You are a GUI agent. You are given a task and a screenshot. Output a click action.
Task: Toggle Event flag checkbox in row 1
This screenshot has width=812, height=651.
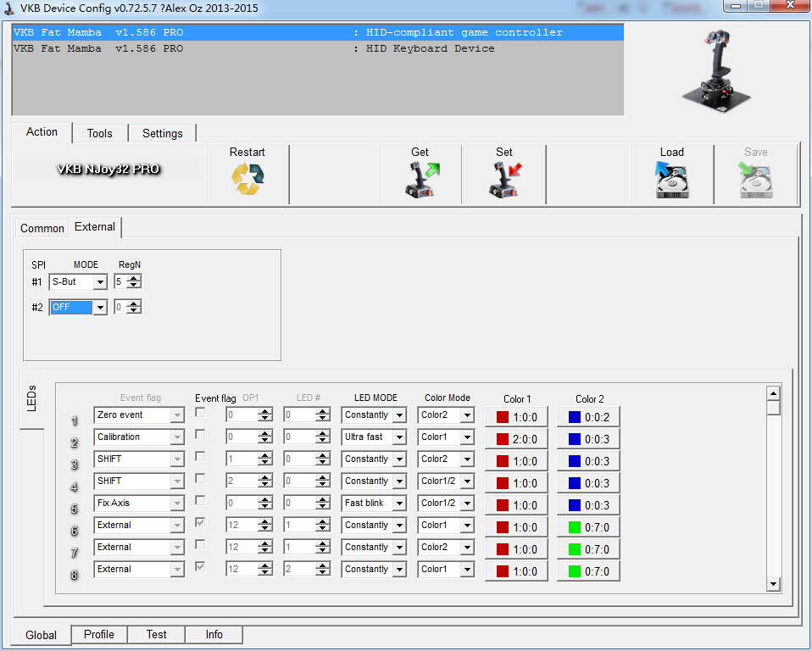[200, 413]
